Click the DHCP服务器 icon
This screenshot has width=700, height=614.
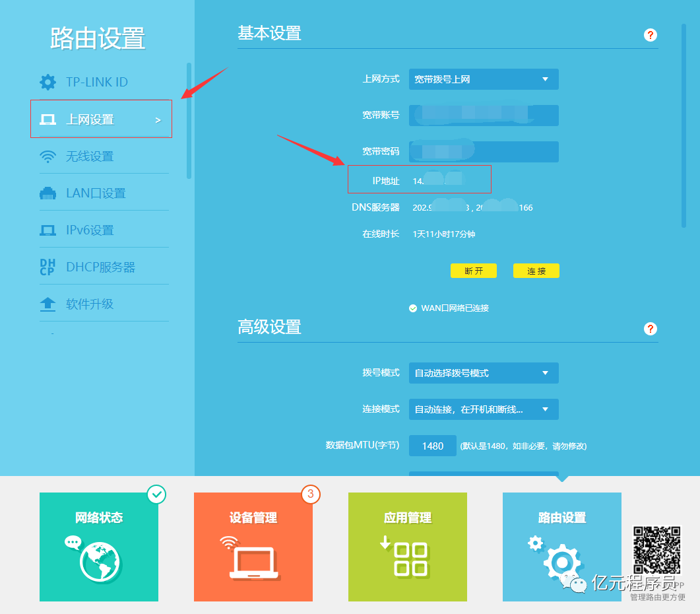48,266
